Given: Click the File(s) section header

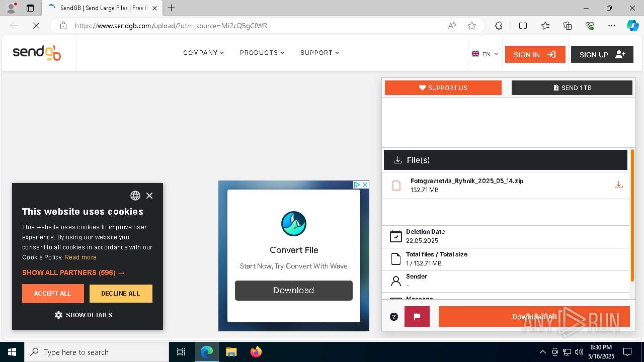Looking at the screenshot, I should tap(506, 160).
